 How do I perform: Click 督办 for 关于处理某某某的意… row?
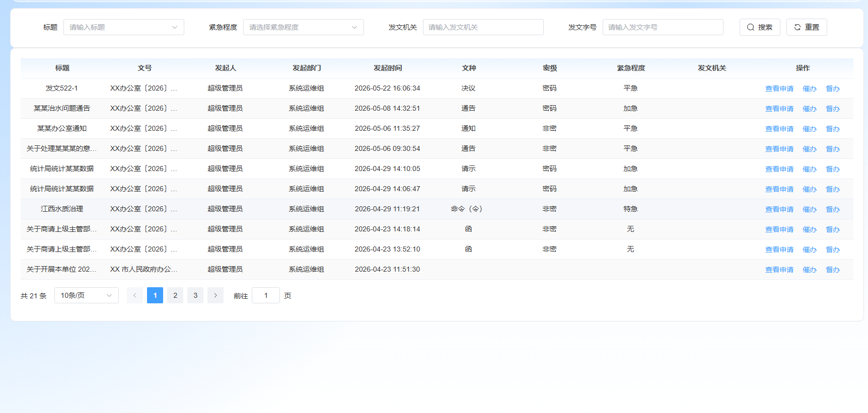pos(833,149)
